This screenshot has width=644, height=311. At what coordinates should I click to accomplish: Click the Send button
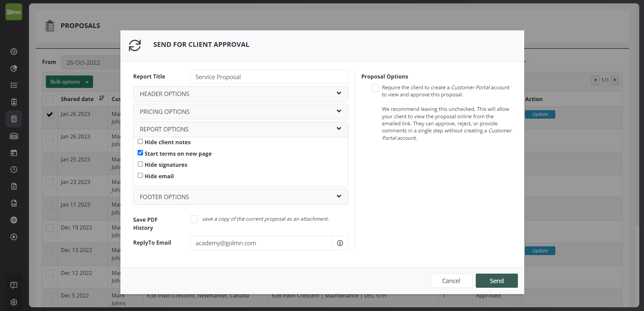497,281
